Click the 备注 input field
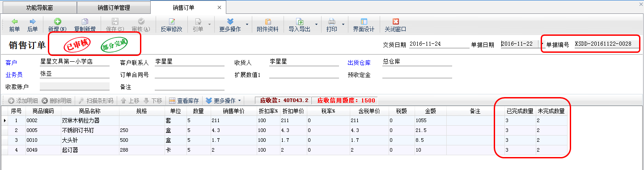The height and width of the screenshot is (170, 644). click(190, 87)
